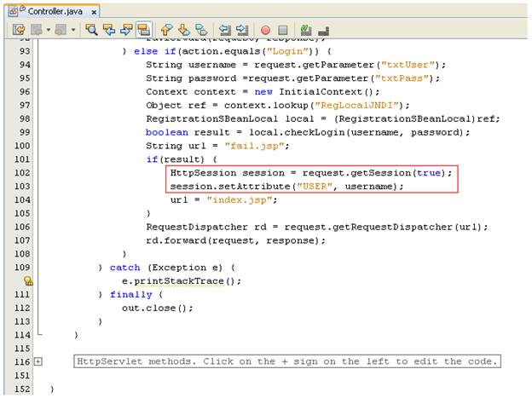
Task: Open the Forward history dropdown arrow
Action: (73, 30)
